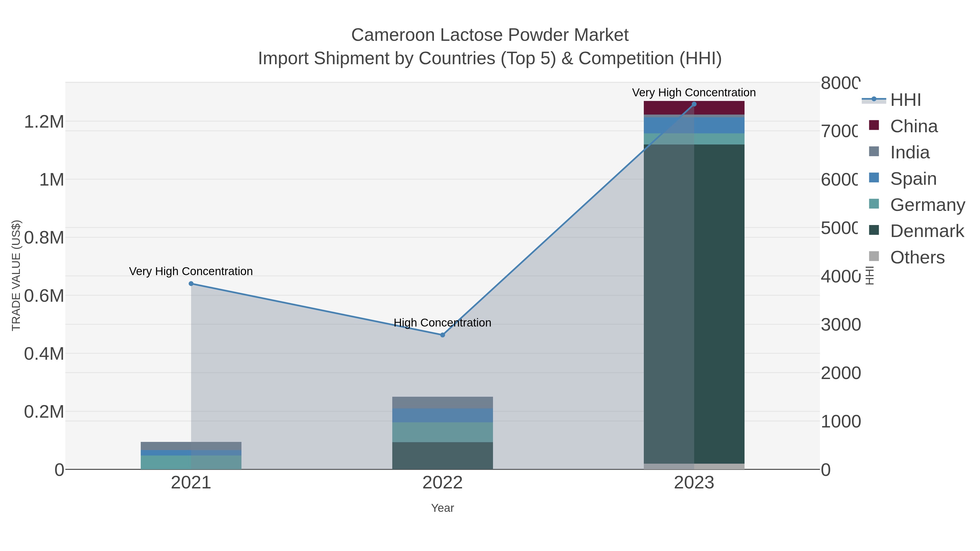Click the 2023 HHI data point
The height and width of the screenshot is (551, 980).
(x=694, y=104)
